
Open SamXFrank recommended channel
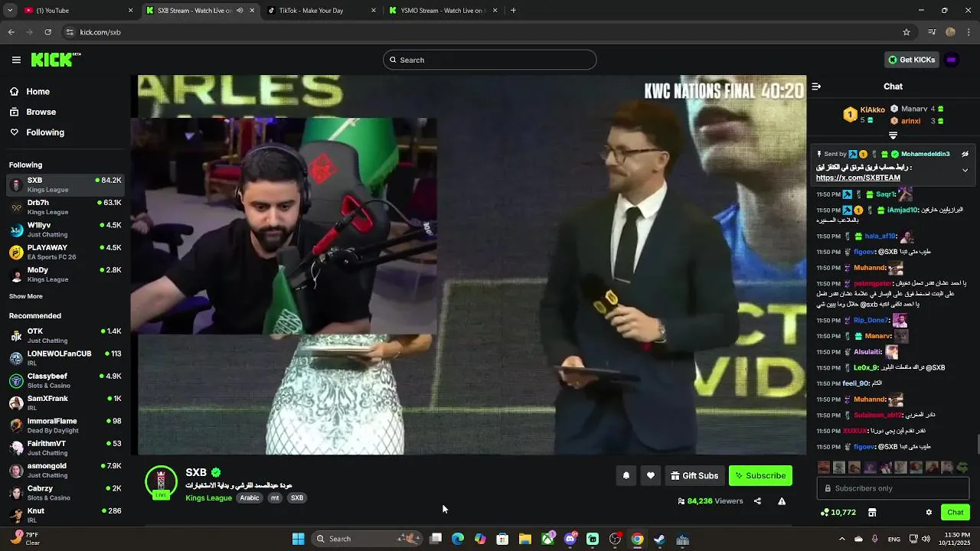(65, 403)
